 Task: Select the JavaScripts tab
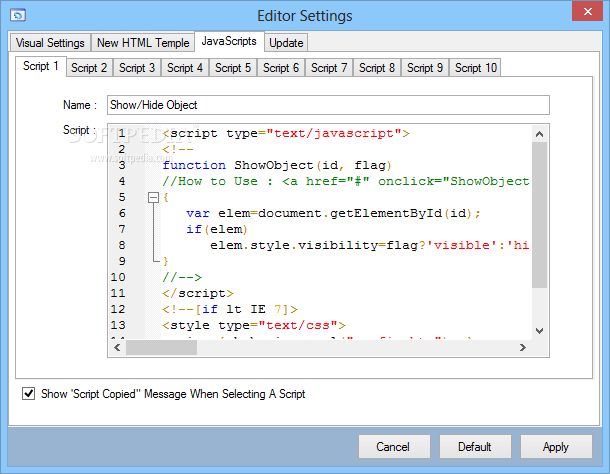[229, 41]
